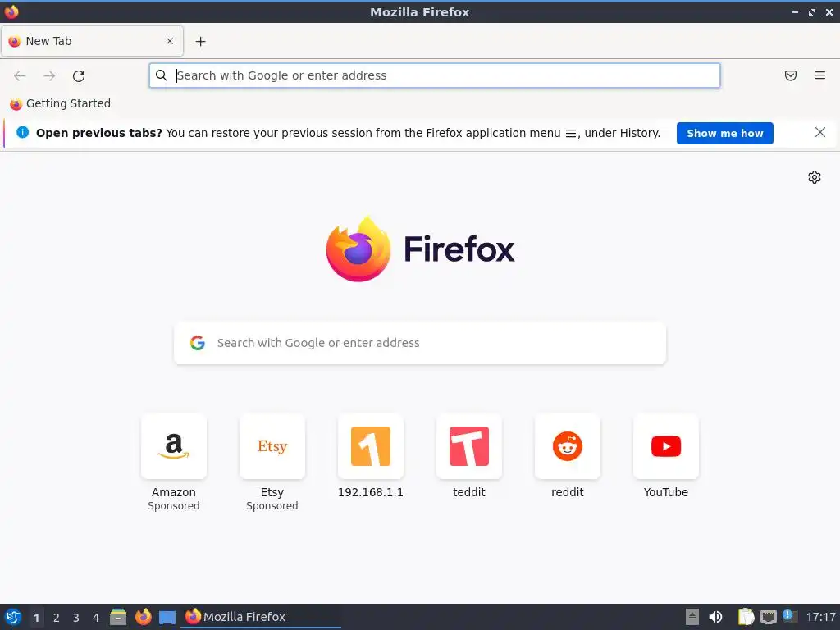Click the Google logo in search box
This screenshot has width=840, height=630.
point(198,343)
